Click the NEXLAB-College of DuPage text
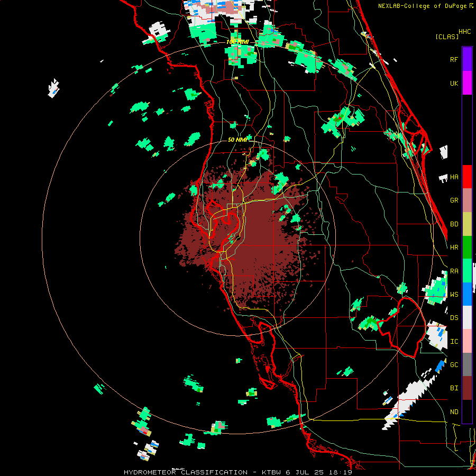 (423, 6)
